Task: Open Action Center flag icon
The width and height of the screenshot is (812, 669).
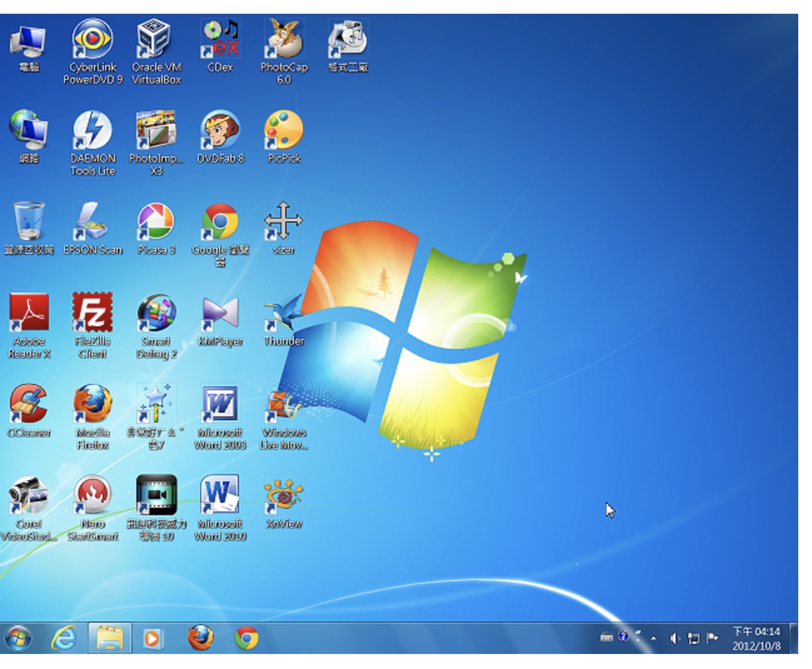Action: (712, 638)
